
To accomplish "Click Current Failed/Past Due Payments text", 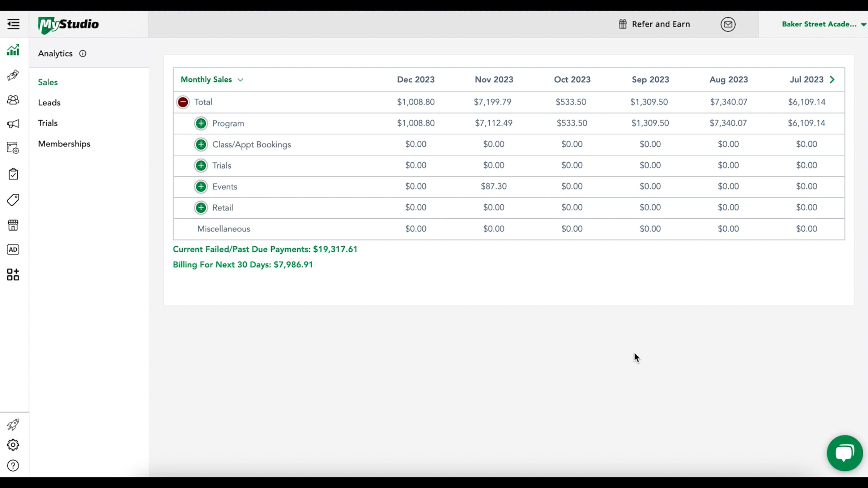I will click(x=265, y=249).
